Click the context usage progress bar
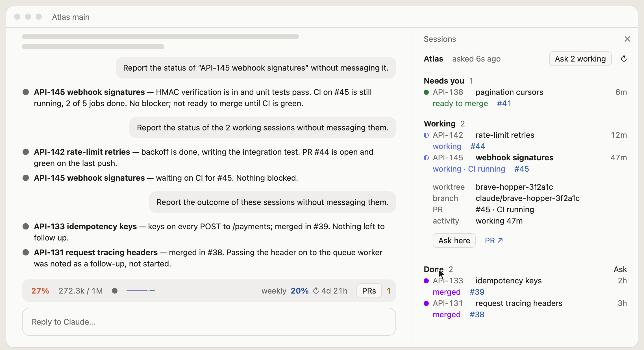This screenshot has width=644, height=350. tap(178, 291)
